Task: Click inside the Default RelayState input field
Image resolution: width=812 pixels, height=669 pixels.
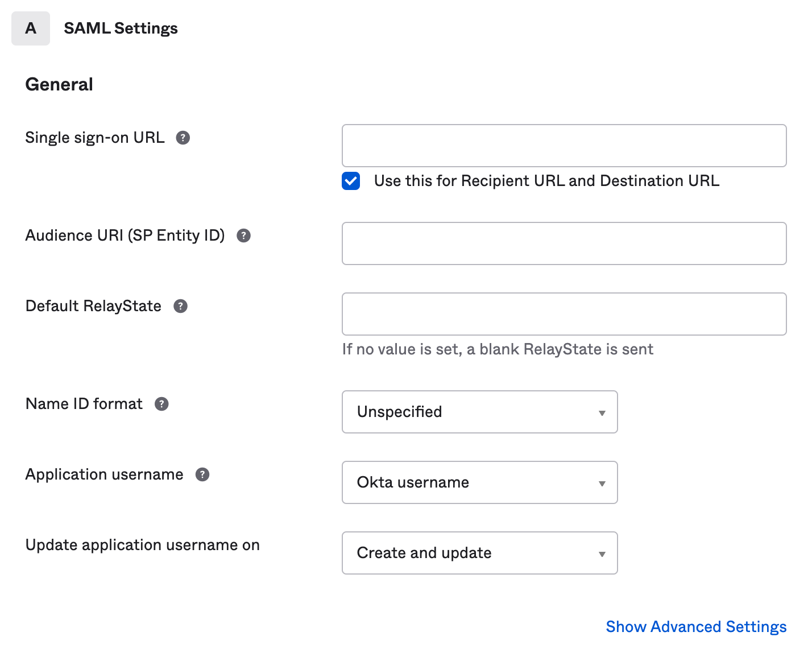Action: pos(564,313)
